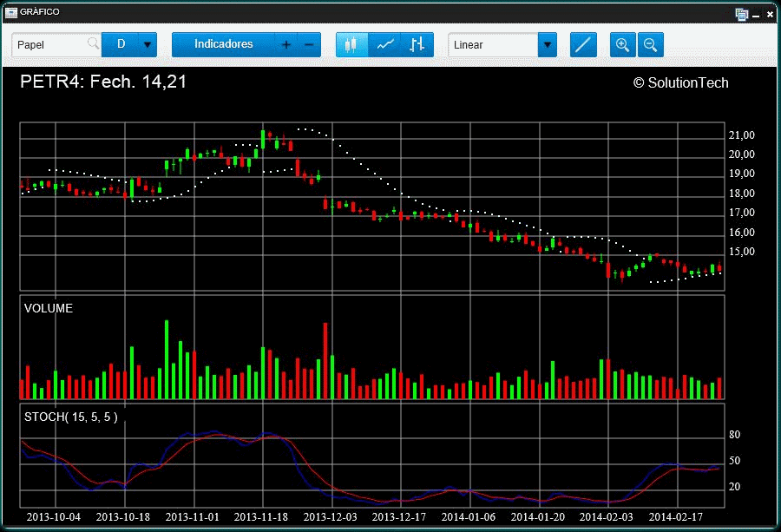Open the Linear scale dropdown arrow
The image size is (781, 532).
pos(548,45)
